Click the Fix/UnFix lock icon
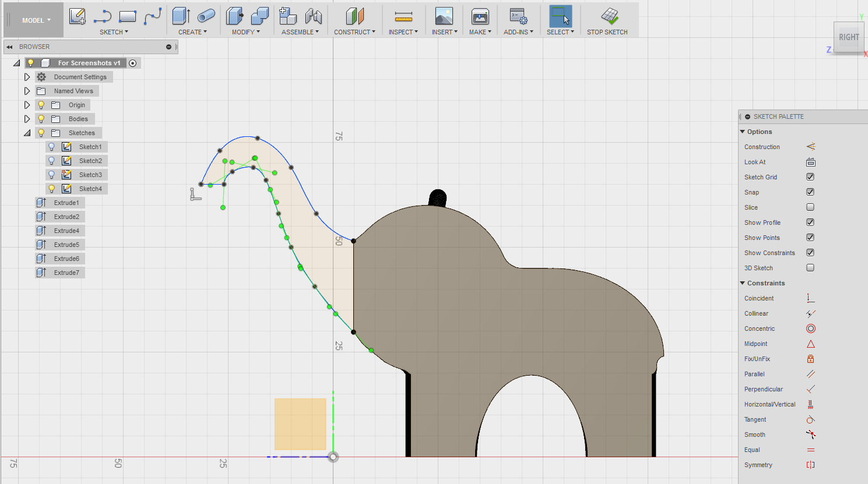868x484 pixels. [810, 359]
